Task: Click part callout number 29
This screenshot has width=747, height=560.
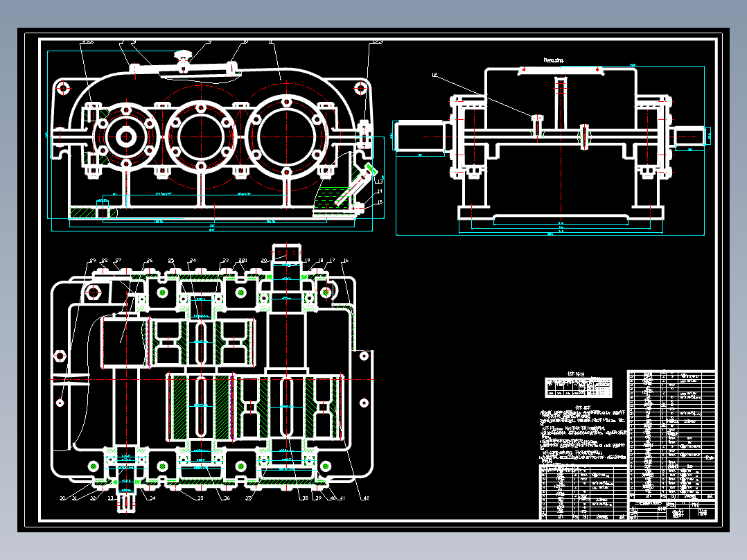Action: [x=92, y=261]
